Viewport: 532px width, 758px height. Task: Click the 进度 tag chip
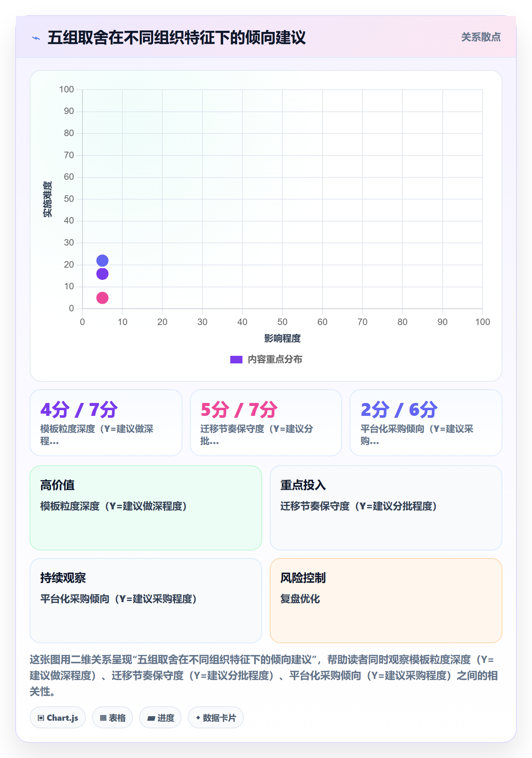pos(160,718)
